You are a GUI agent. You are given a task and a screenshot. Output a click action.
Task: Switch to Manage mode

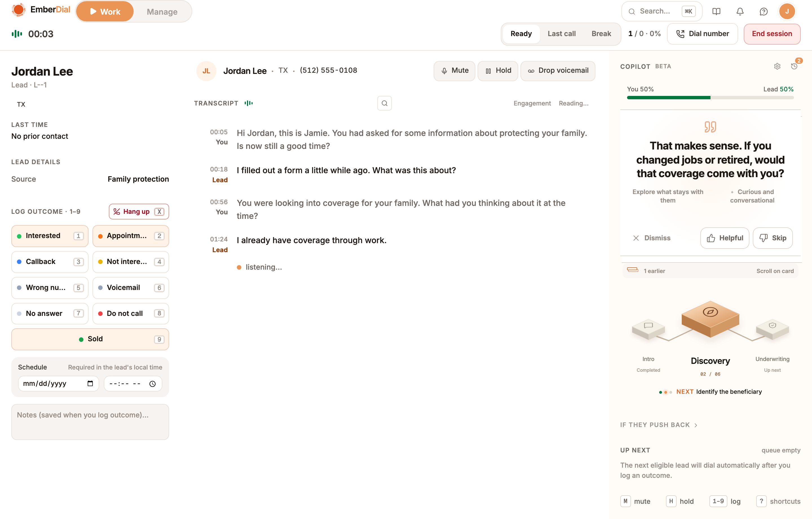point(162,12)
